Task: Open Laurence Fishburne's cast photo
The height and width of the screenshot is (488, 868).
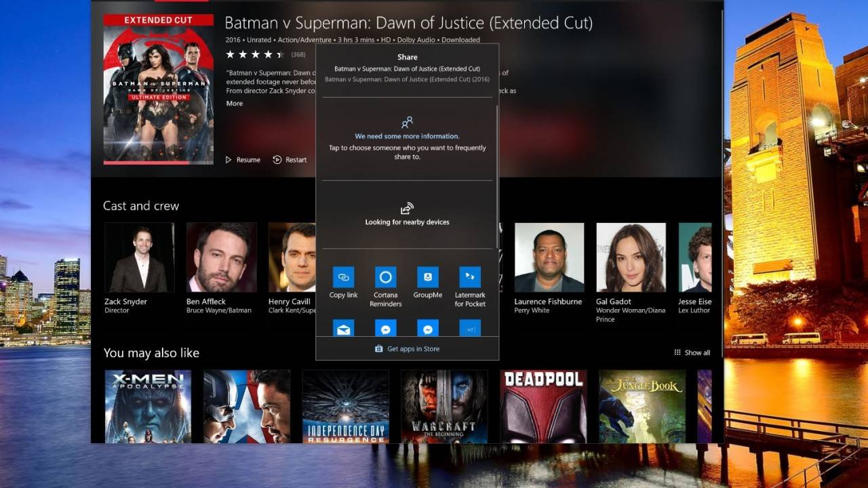Action: 549,258
